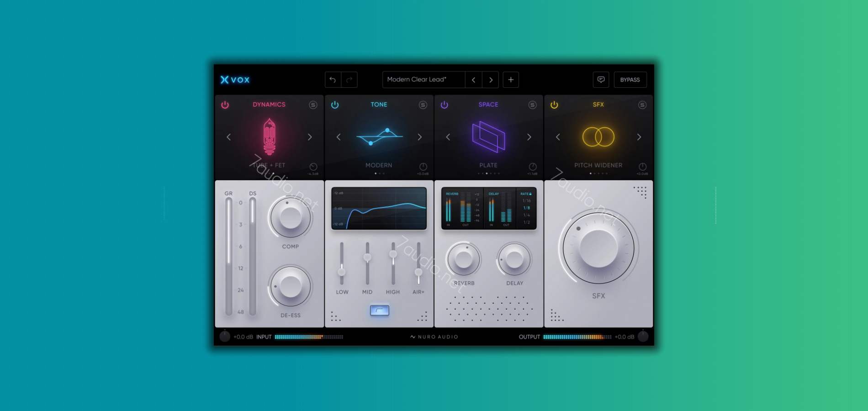
Task: Save a new preset with the plus button
Action: click(x=511, y=79)
